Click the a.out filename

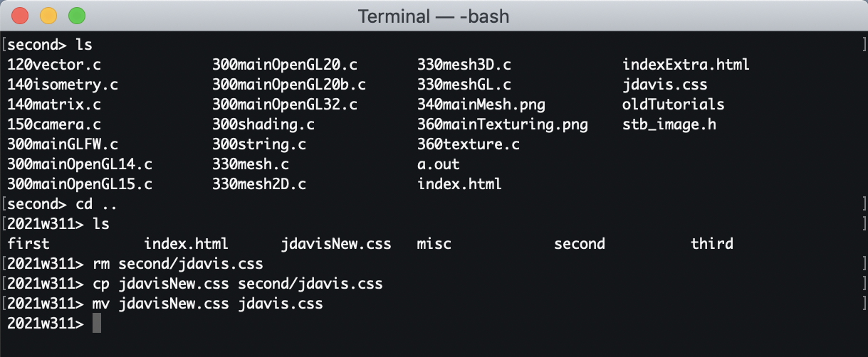pyautogui.click(x=439, y=164)
